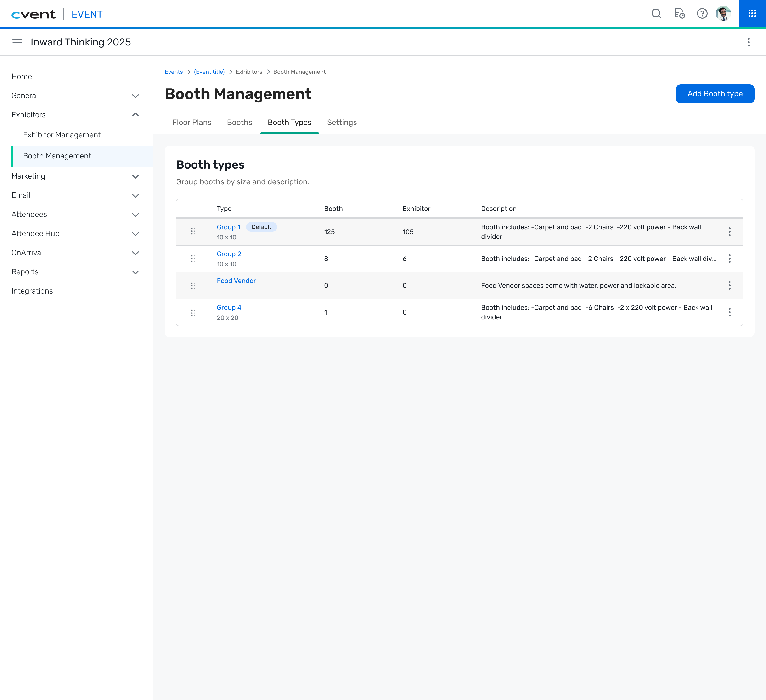The height and width of the screenshot is (700, 766).
Task: Expand the Attendee Hub sidebar section
Action: [135, 234]
